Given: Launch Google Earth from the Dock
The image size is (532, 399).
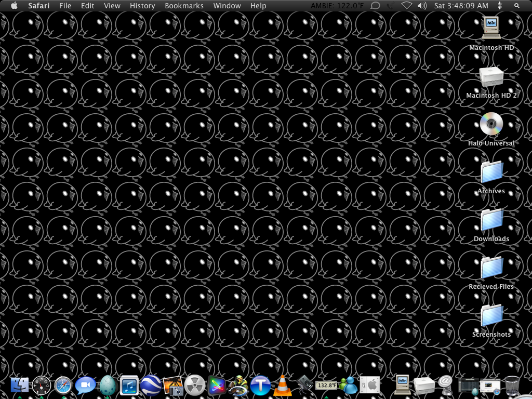Looking at the screenshot, I should pyautogui.click(x=151, y=385).
